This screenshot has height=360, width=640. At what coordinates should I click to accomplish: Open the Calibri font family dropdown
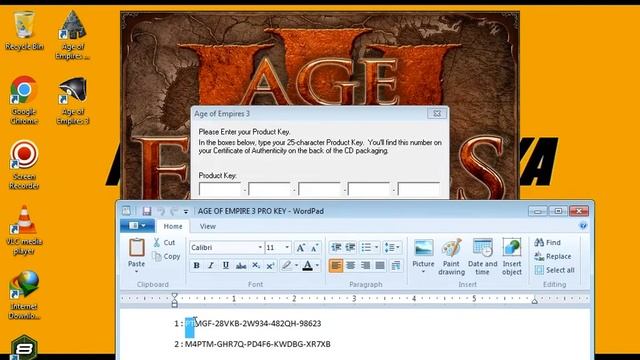[260, 247]
